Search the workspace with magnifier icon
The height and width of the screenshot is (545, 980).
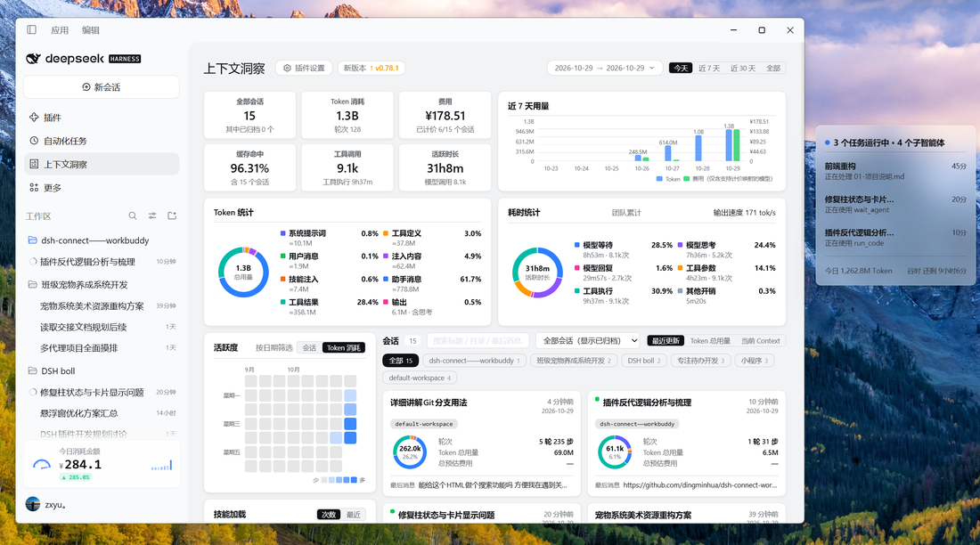(133, 216)
